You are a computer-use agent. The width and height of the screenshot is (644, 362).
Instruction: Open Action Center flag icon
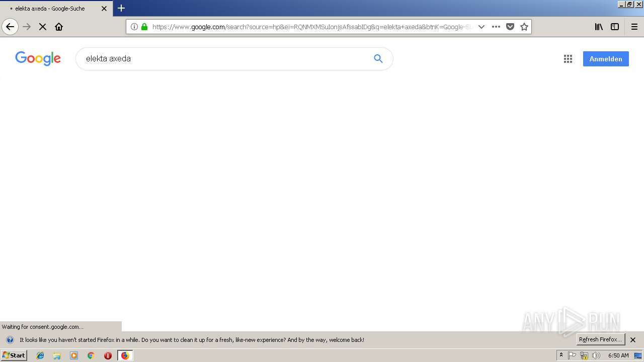pos(572,355)
